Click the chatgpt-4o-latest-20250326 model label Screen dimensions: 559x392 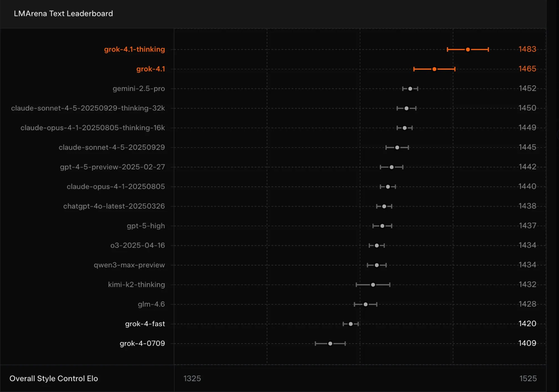[114, 206]
